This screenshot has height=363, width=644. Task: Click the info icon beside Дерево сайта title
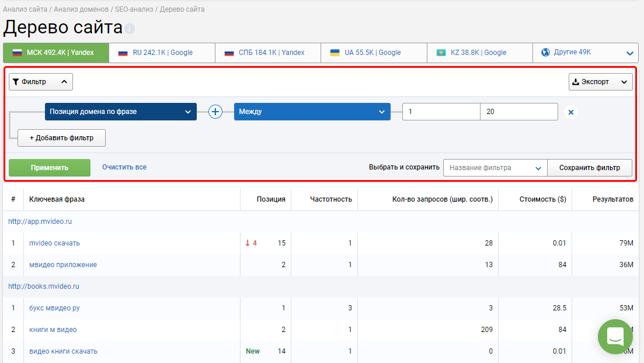tap(130, 29)
